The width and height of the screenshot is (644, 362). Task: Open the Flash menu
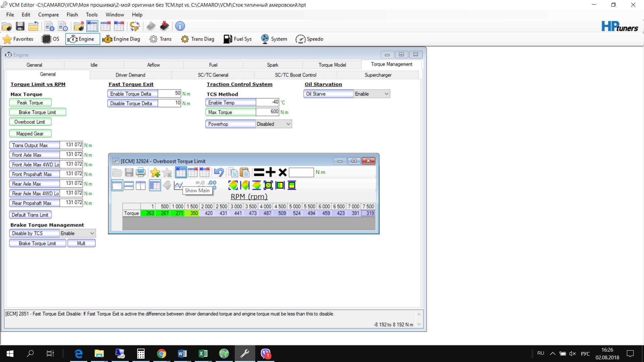[x=72, y=15]
